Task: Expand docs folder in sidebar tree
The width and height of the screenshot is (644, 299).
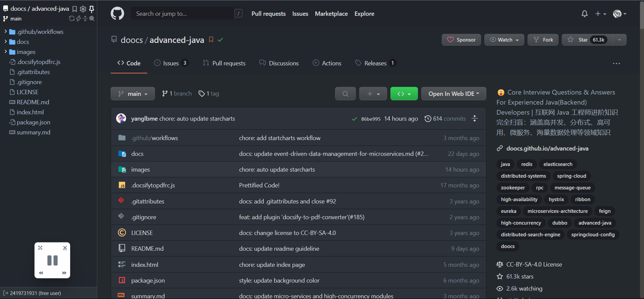Action: click(x=5, y=42)
